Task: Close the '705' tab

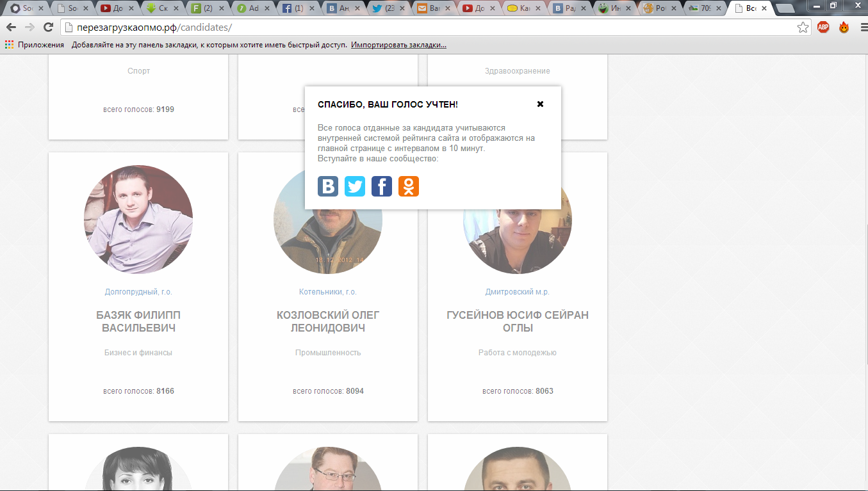Action: click(719, 9)
